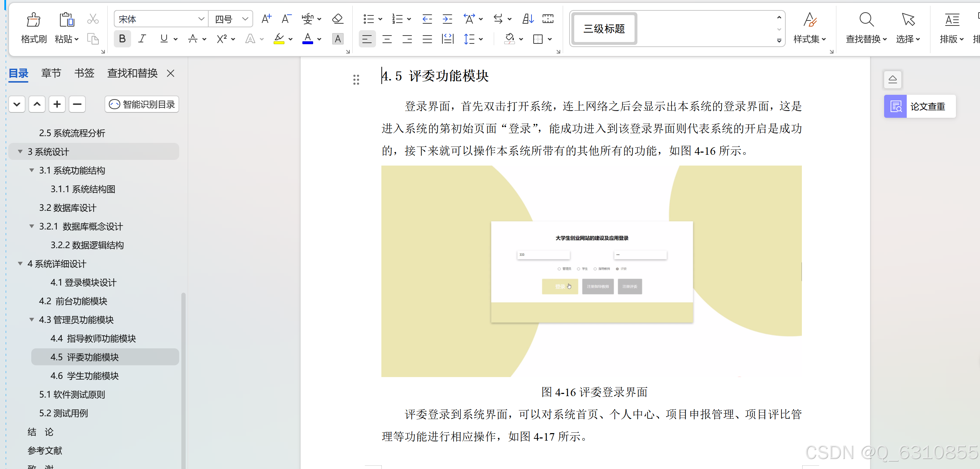Select justify alignment
Screen dimensions: 980x469
[427, 39]
